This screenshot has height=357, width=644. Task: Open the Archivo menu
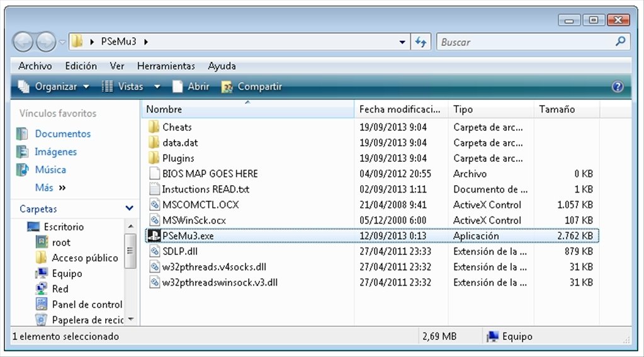pos(35,65)
